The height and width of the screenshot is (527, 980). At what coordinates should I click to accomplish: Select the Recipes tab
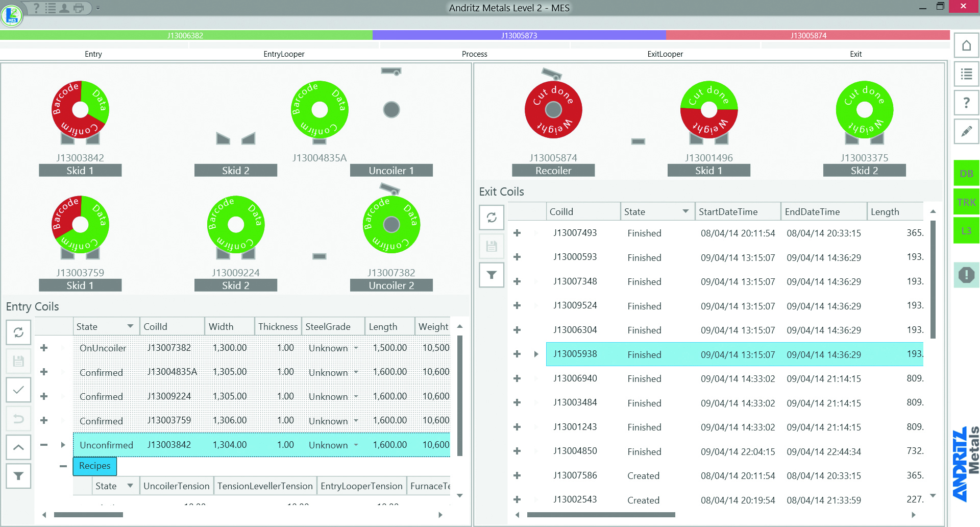[x=95, y=466]
